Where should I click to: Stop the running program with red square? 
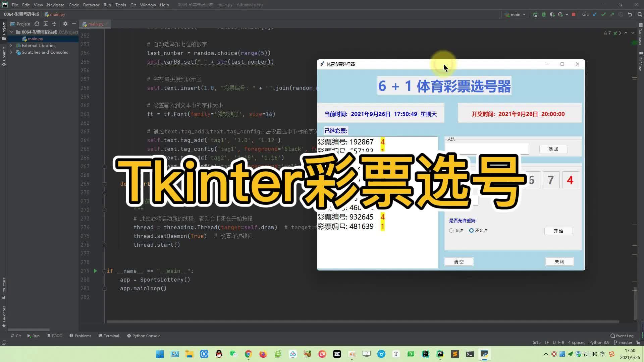574,14
